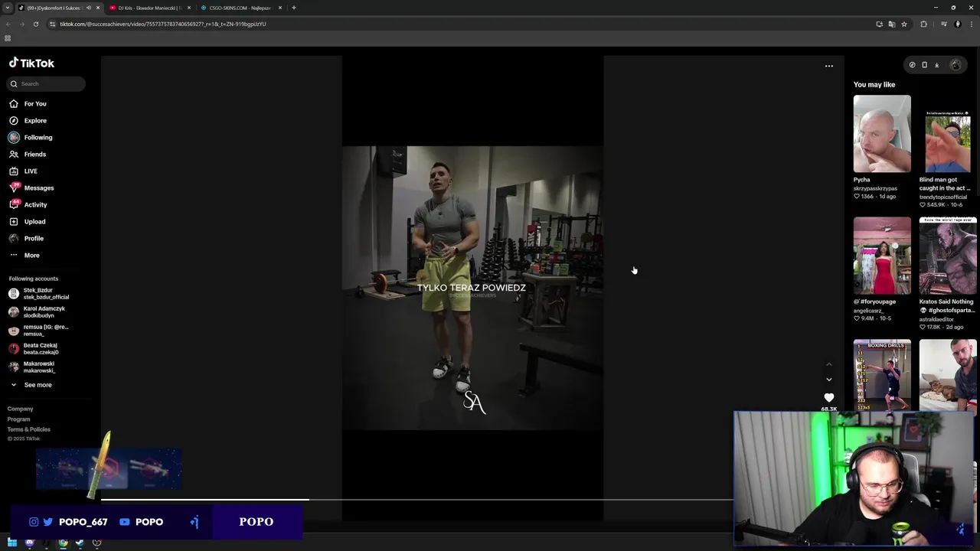
Task: Open remsua followed account
Action: [38, 330]
